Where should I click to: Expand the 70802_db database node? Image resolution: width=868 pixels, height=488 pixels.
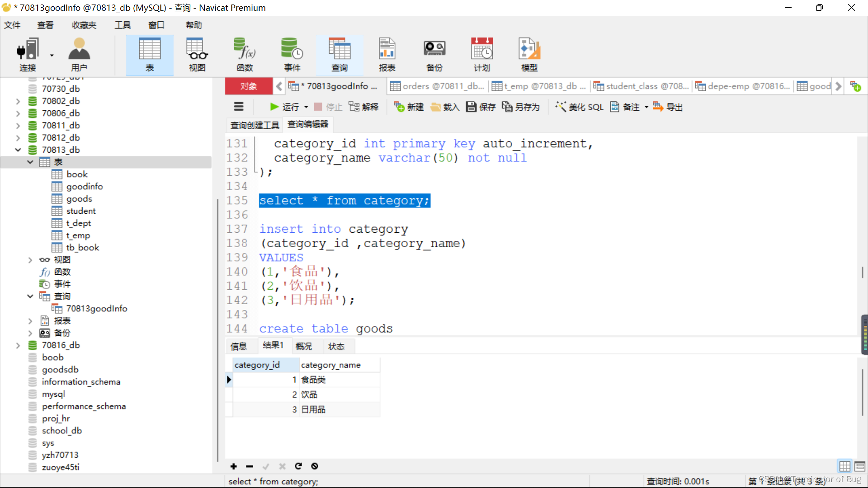[x=18, y=101]
